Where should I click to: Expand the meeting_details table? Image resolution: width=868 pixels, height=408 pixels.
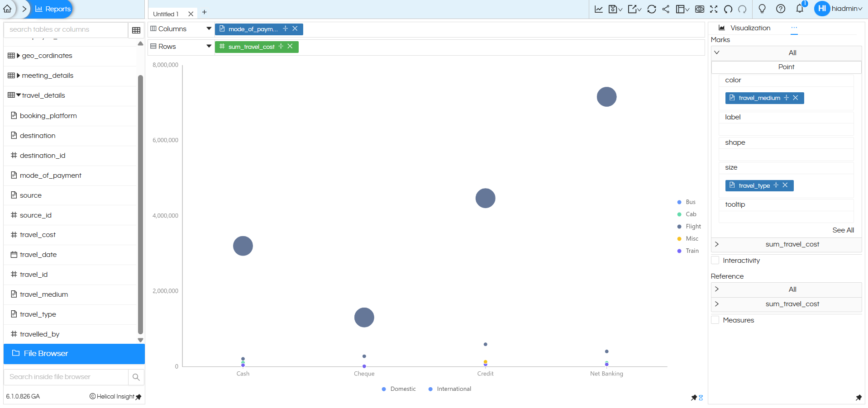[18, 76]
